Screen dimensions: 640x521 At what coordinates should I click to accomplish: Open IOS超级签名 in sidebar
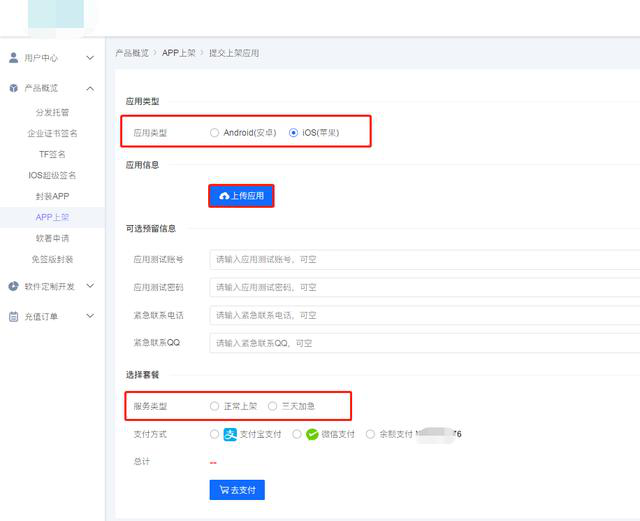[x=52, y=175]
